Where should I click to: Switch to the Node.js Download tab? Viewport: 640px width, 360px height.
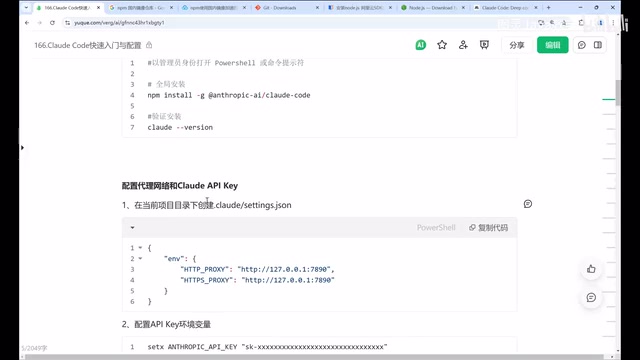pos(433,8)
